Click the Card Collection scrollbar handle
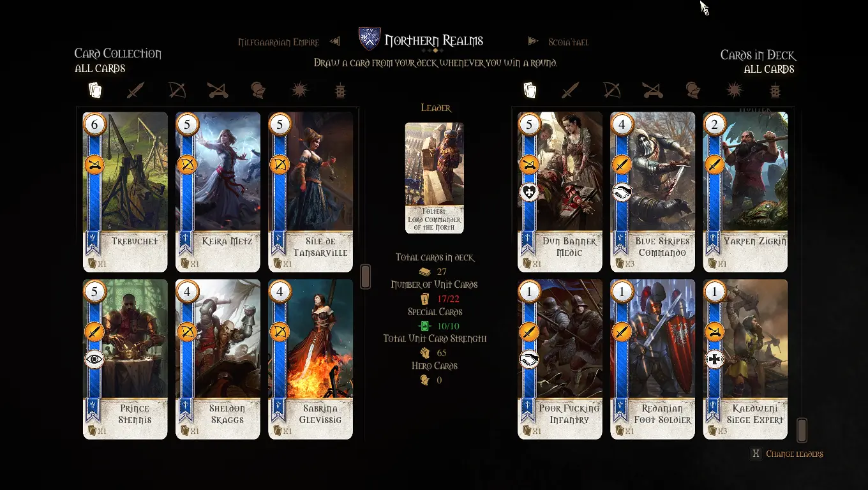Viewport: 868px width, 490px height. 365,277
